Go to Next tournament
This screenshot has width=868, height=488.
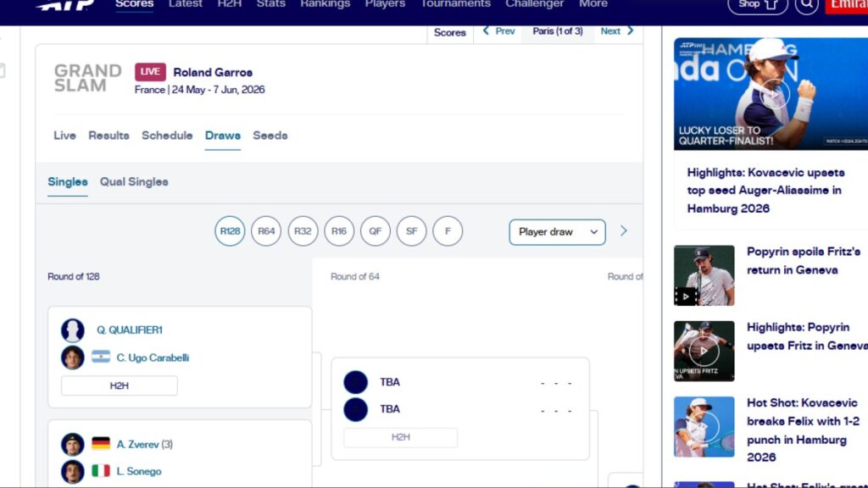pyautogui.click(x=617, y=31)
